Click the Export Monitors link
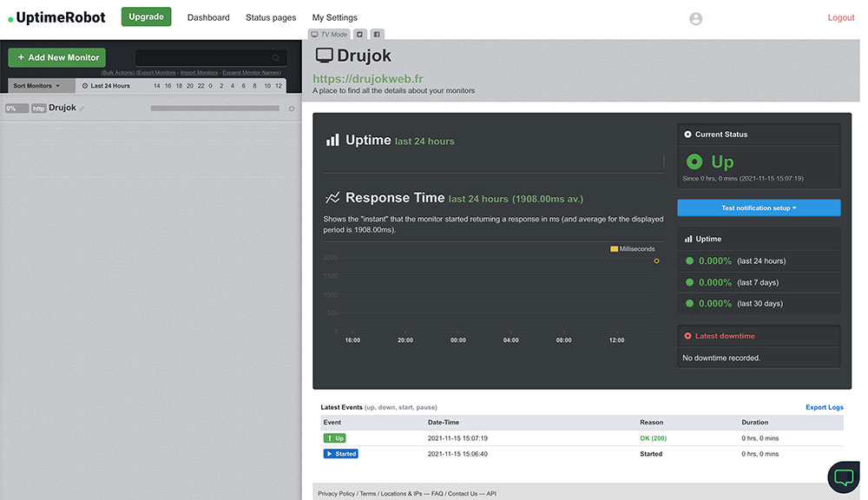 (155, 73)
